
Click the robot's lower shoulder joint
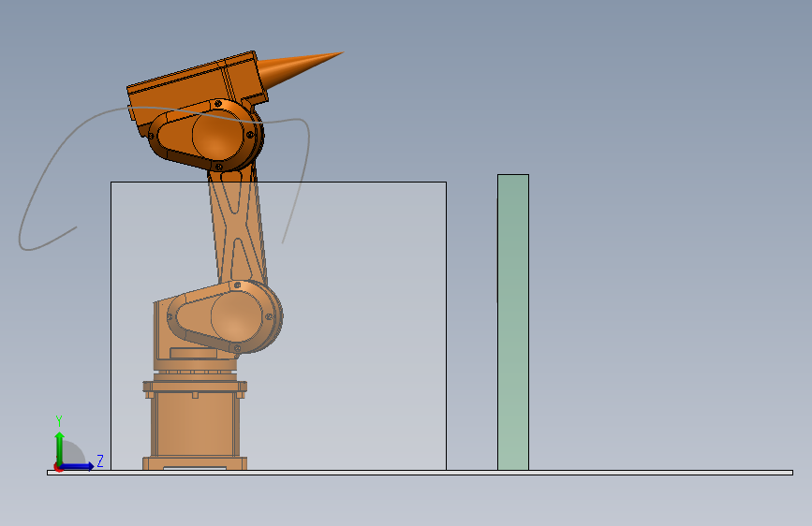coord(226,317)
